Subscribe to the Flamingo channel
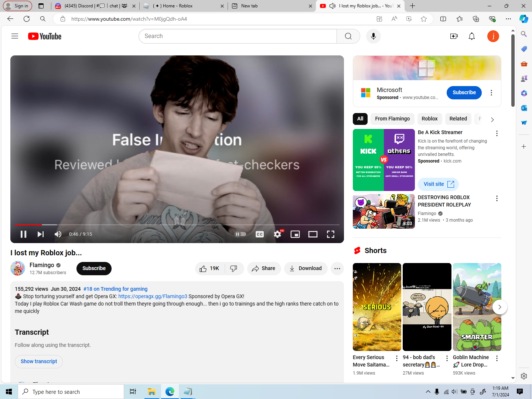532x399 pixels. coord(94,269)
